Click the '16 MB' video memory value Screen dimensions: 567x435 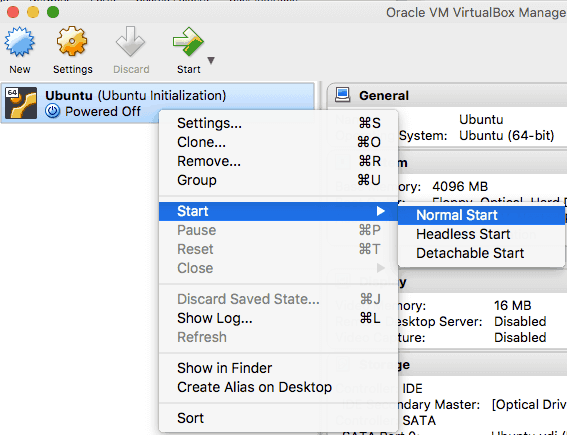coord(512,306)
